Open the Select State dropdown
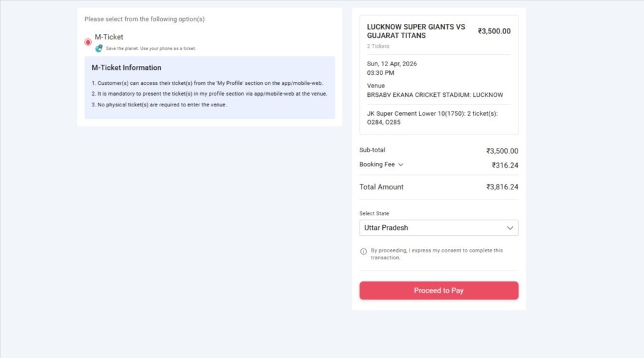Viewport: 644px width, 358px height. pyautogui.click(x=438, y=228)
